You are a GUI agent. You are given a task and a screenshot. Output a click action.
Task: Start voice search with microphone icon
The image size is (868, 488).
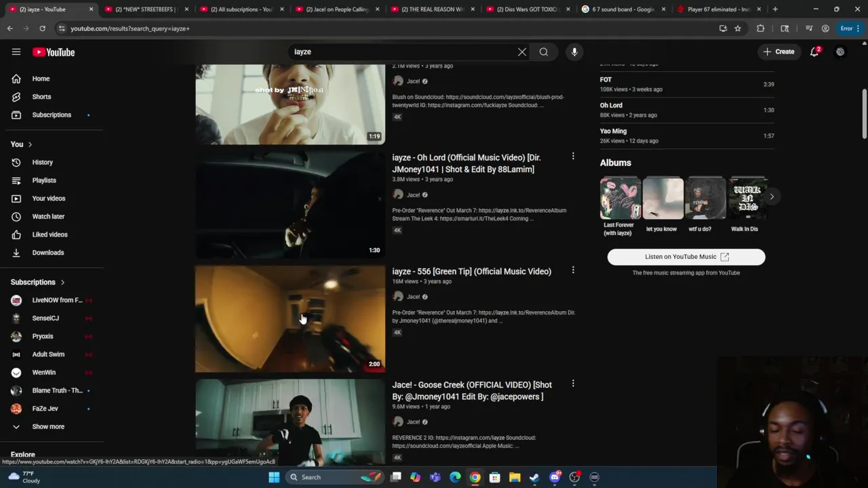click(574, 52)
